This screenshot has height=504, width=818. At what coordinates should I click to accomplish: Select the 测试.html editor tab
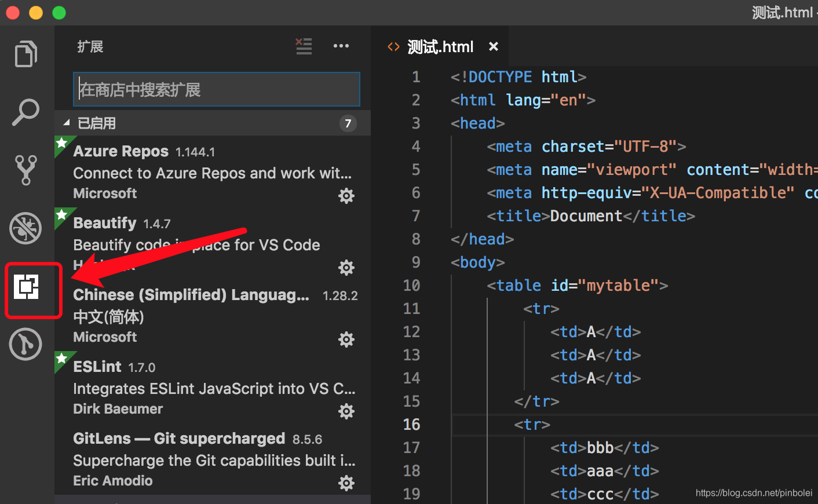(x=440, y=46)
